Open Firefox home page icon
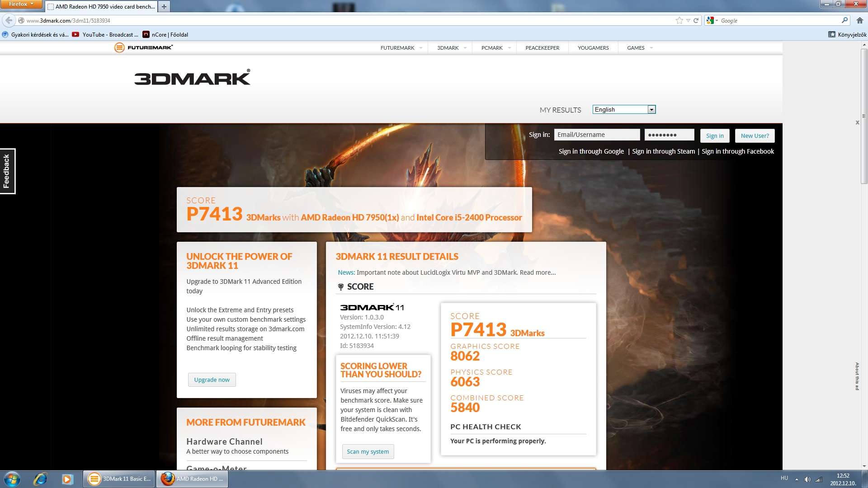The width and height of the screenshot is (868, 488). click(x=859, y=20)
